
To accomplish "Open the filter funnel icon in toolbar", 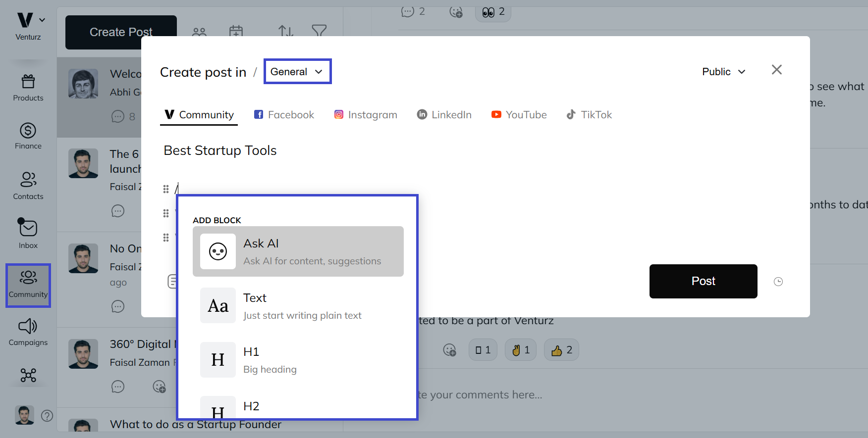I will click(319, 31).
